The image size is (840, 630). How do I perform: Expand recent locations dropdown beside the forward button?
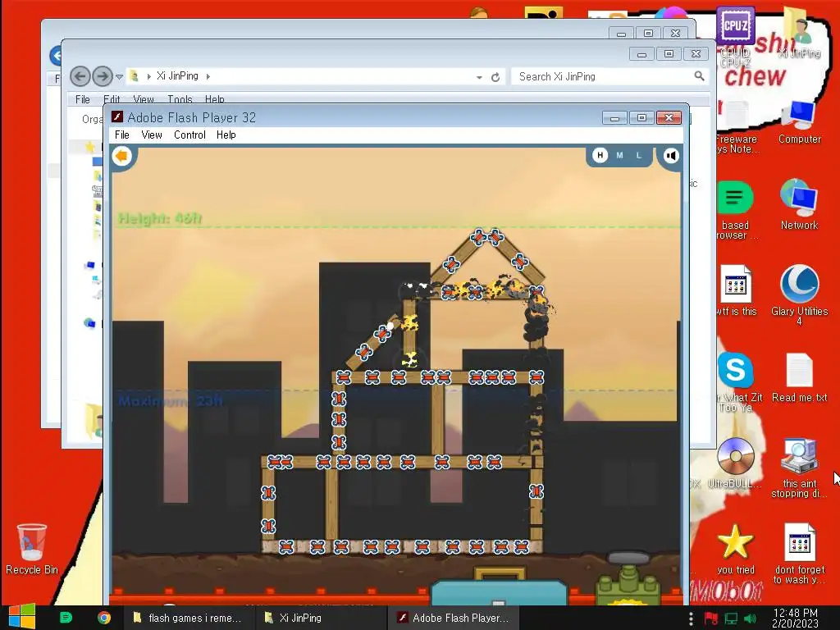120,77
